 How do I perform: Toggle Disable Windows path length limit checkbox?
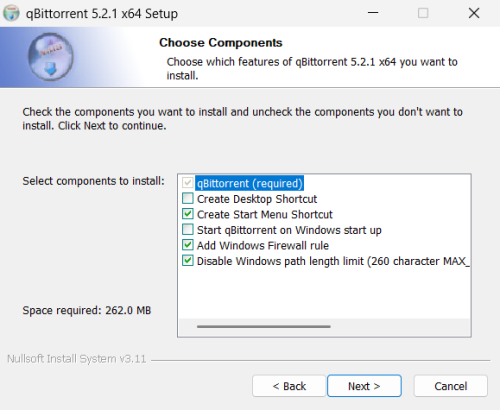click(188, 261)
